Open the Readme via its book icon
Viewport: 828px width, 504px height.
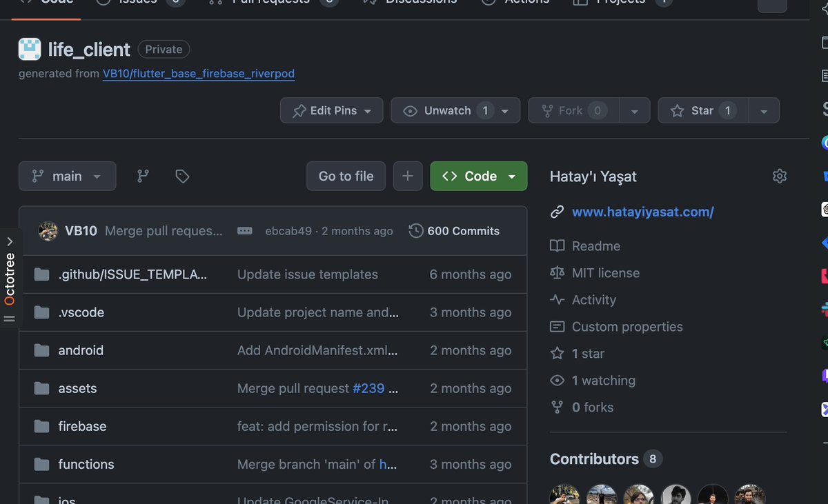click(x=558, y=245)
